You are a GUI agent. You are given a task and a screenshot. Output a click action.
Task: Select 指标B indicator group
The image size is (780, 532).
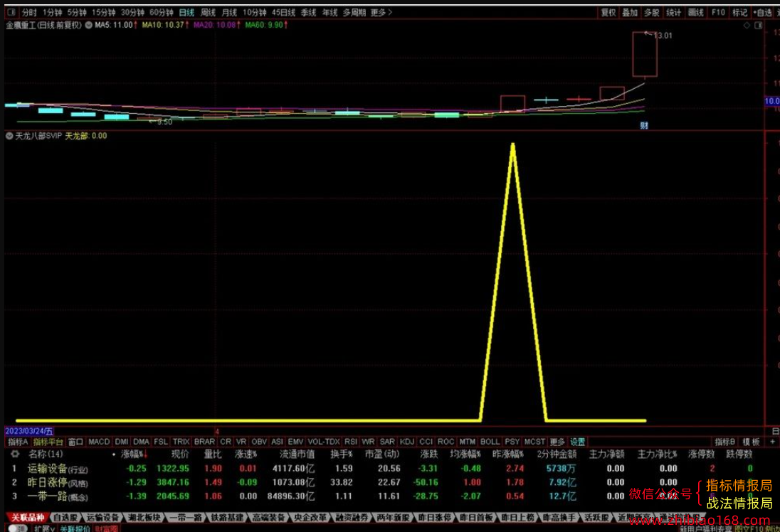click(x=724, y=442)
